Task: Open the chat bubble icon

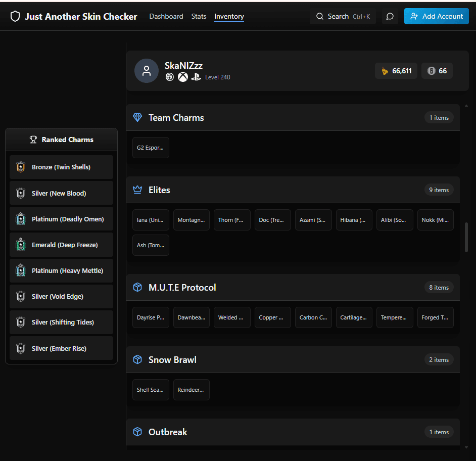Action: point(390,16)
